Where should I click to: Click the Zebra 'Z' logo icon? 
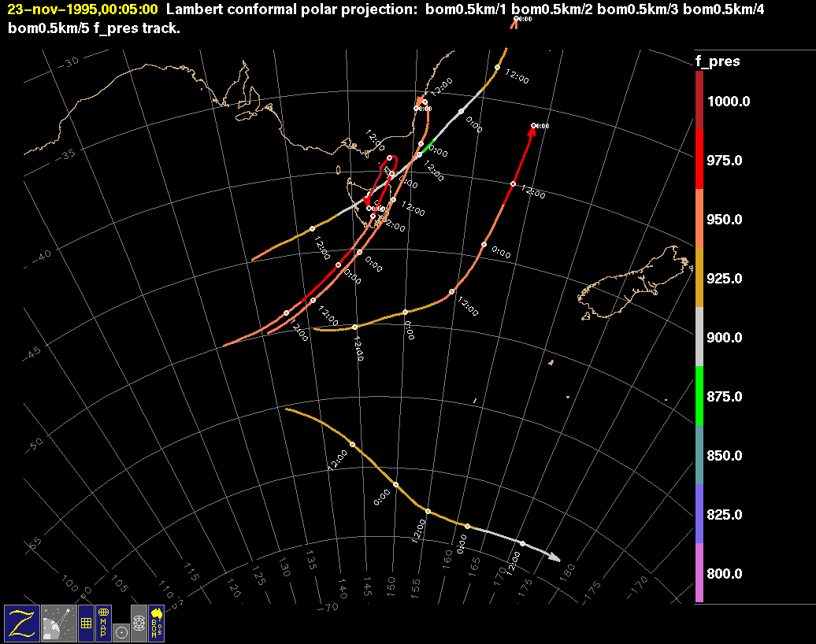click(x=21, y=623)
